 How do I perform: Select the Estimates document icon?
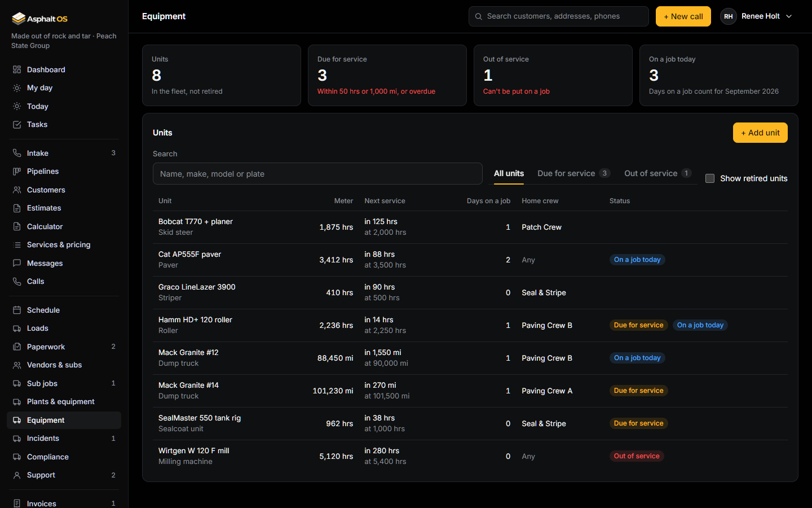pyautogui.click(x=17, y=208)
